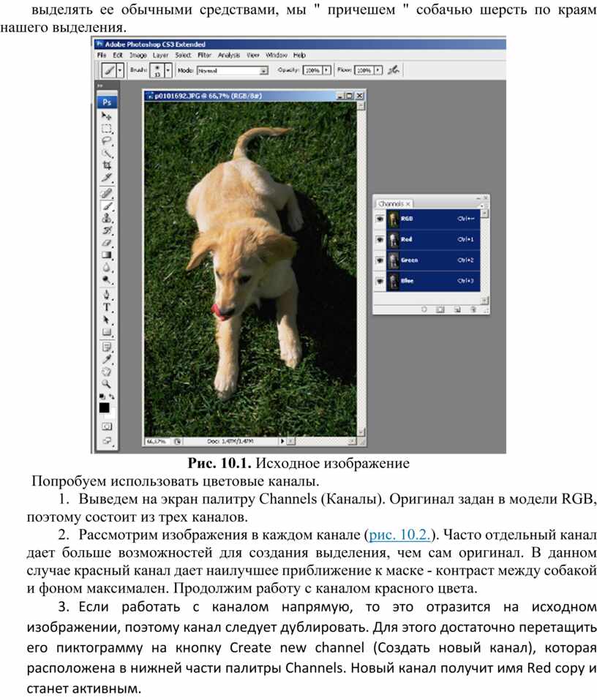The image size is (597, 700).
Task: Select the Blue channel row
Action: click(433, 281)
